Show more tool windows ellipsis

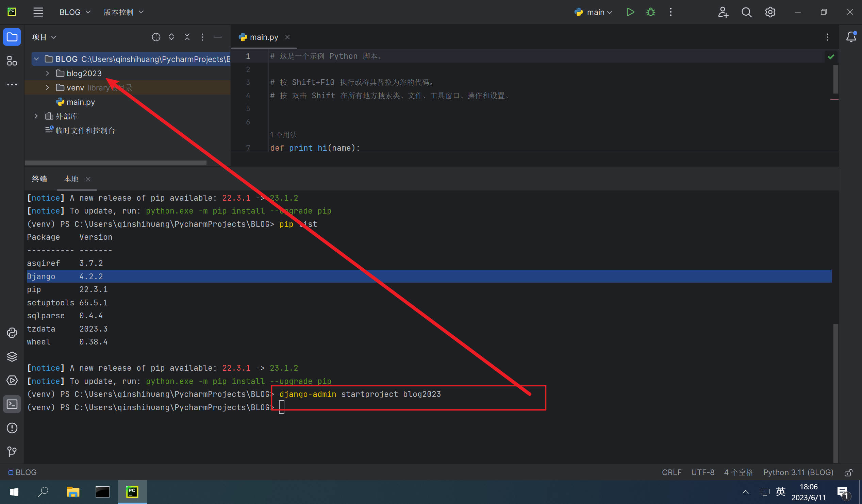(12, 84)
